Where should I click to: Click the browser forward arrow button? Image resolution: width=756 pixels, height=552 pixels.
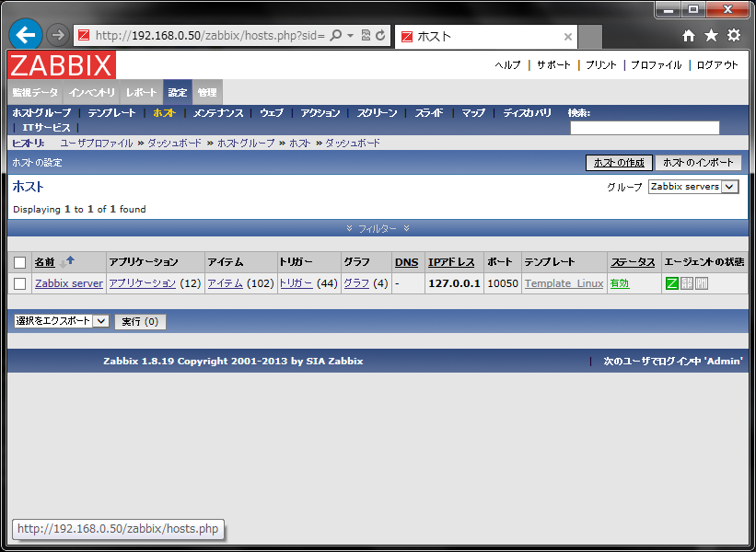pos(58,35)
